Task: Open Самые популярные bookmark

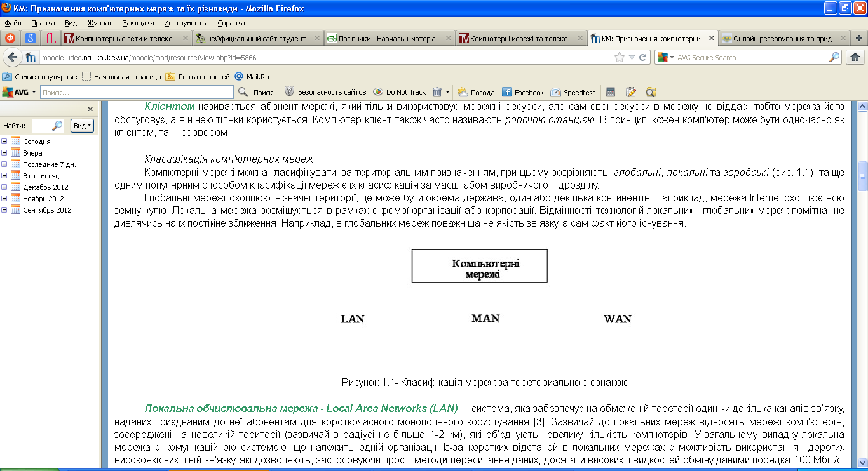Action: click(40, 76)
